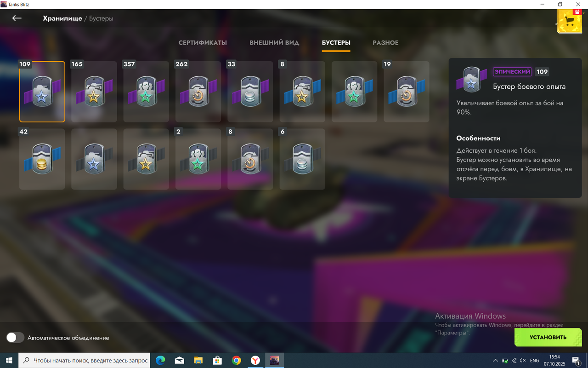Viewport: 588px width, 368px height.
Task: Select the blue clock booster with count 19
Action: (407, 92)
